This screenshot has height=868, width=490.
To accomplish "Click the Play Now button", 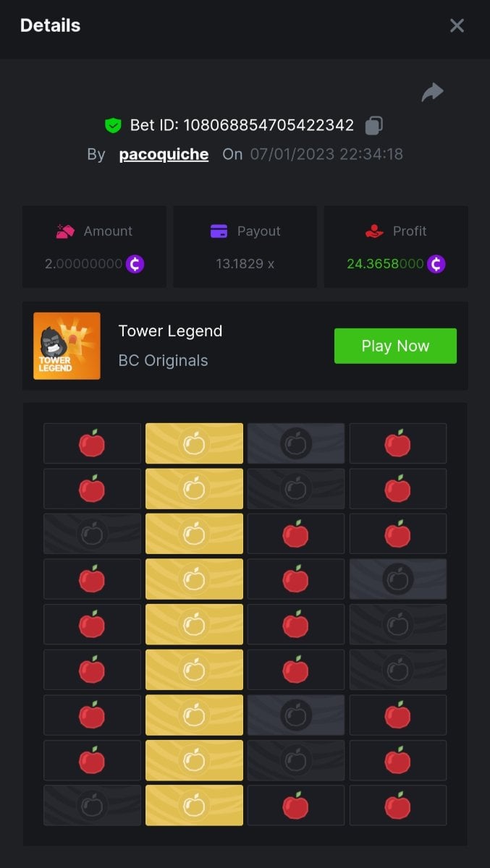I will [395, 346].
